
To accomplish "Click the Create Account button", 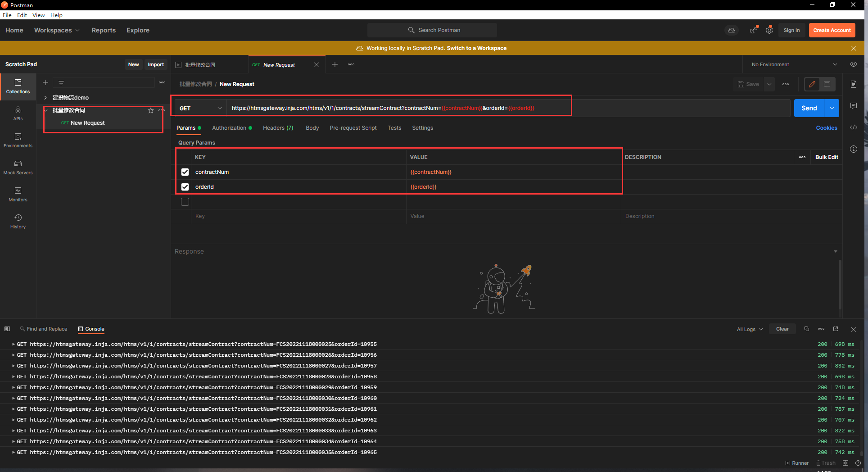I will tap(832, 30).
